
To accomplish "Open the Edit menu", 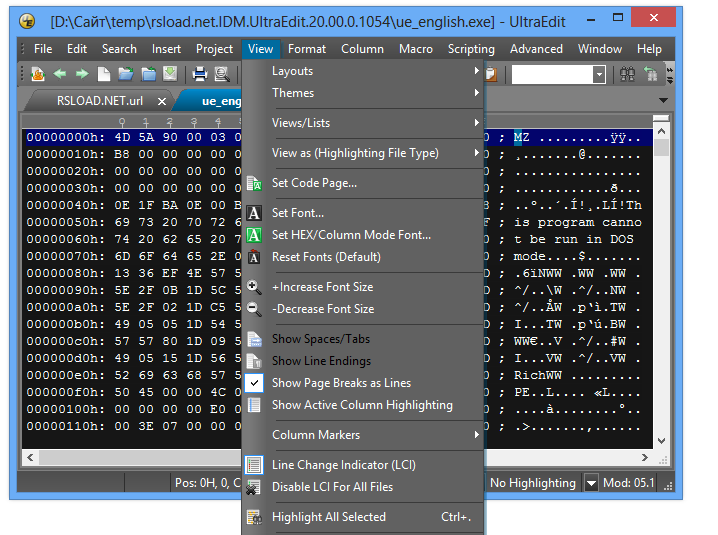I will [x=76, y=49].
